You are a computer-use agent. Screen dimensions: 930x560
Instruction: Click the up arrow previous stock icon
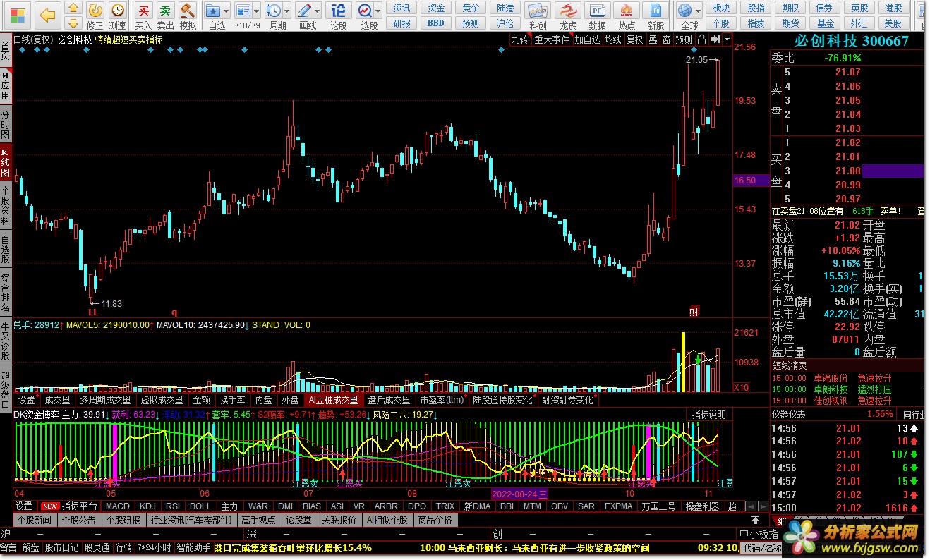click(72, 8)
